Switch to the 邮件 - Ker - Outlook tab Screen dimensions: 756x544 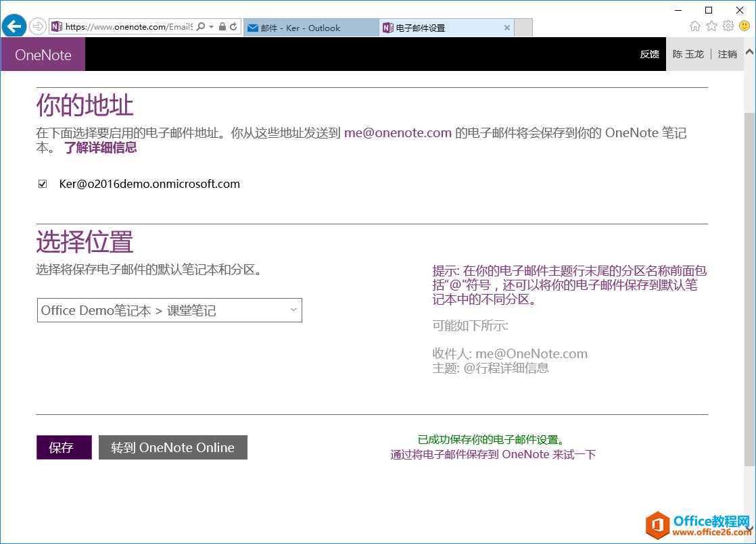pos(310,28)
